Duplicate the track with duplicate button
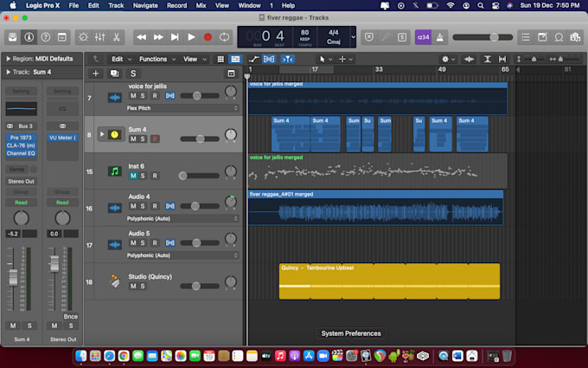 114,74
